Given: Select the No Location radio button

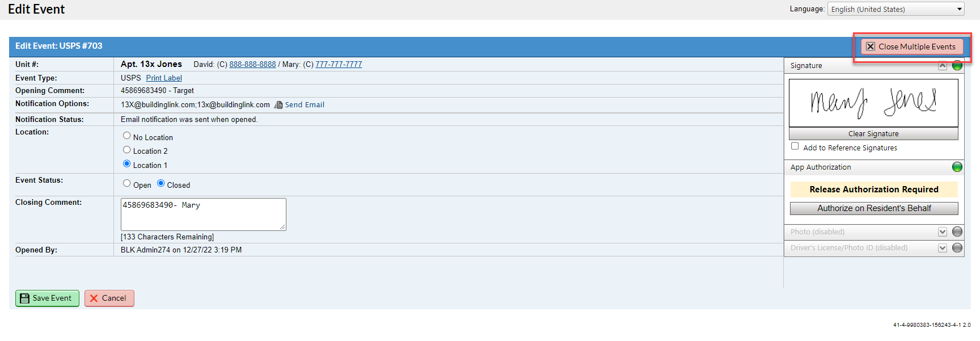Looking at the screenshot, I should click(126, 135).
